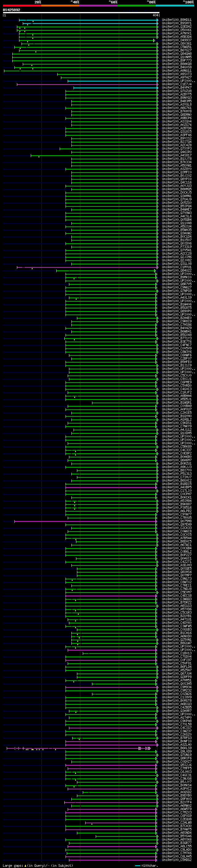Click the white query sequence bar
Screen dimensions: 197x868
point(81,12)
